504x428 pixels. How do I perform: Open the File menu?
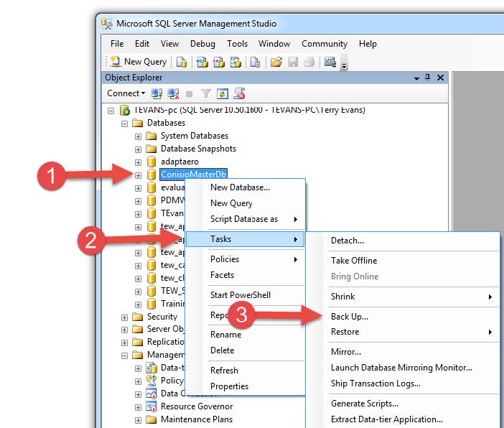coord(117,43)
